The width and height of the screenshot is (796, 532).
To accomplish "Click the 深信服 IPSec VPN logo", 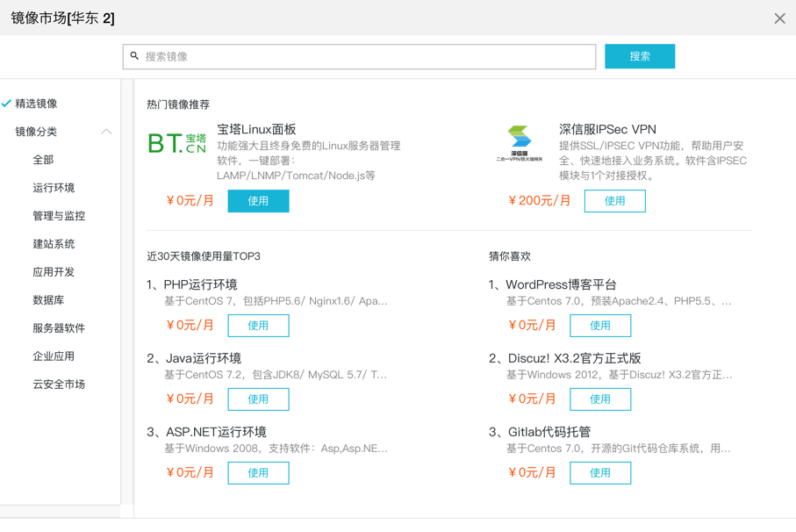I will 519,143.
